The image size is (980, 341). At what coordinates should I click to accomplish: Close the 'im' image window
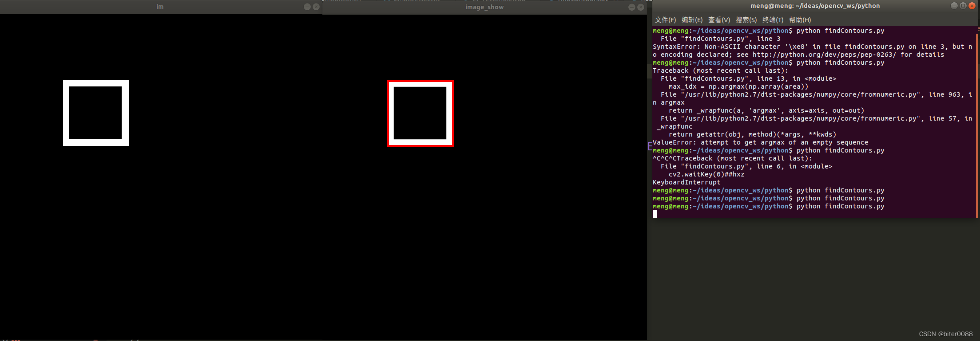(x=316, y=7)
